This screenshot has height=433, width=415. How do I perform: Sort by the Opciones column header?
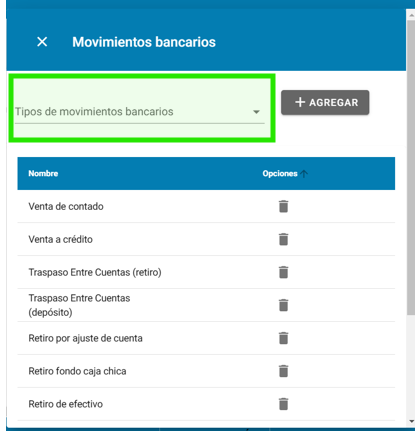coord(280,174)
